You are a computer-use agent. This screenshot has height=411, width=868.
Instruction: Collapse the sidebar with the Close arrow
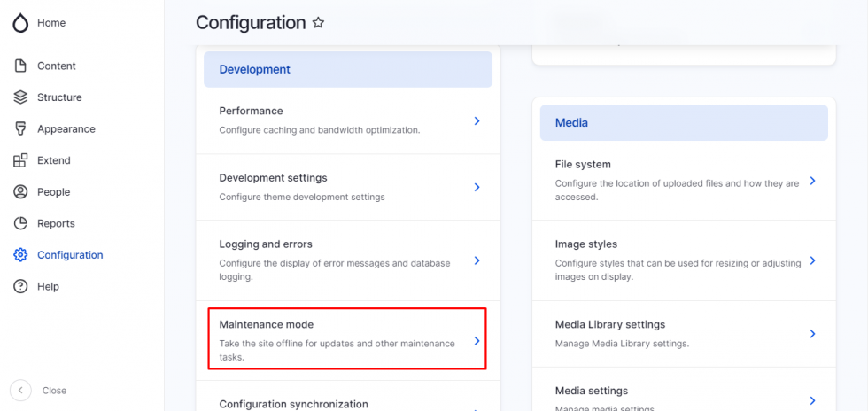(21, 390)
